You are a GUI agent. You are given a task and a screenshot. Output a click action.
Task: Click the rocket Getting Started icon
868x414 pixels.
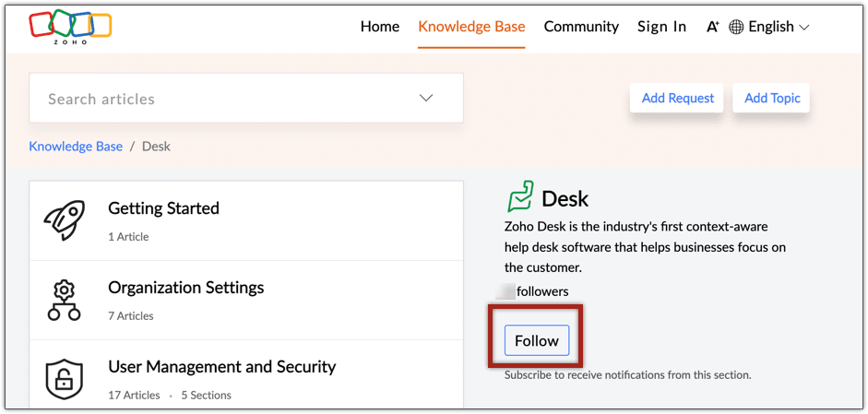pos(65,220)
